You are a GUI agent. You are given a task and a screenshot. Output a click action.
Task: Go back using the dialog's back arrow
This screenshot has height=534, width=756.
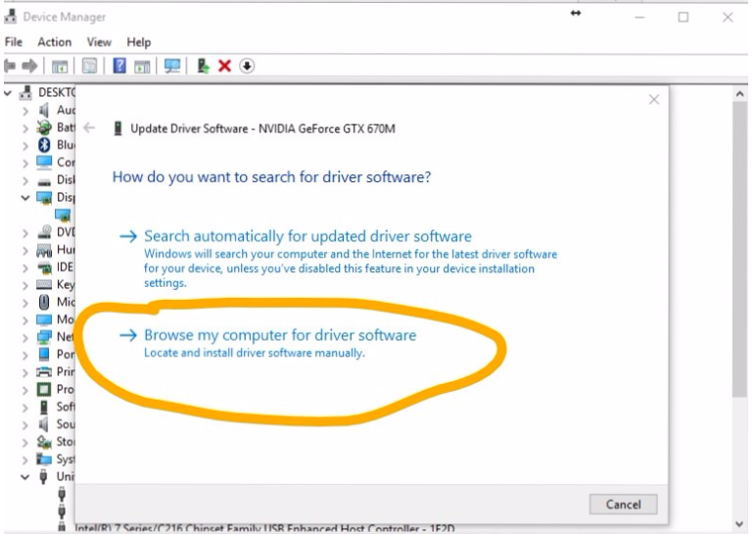[x=89, y=127]
